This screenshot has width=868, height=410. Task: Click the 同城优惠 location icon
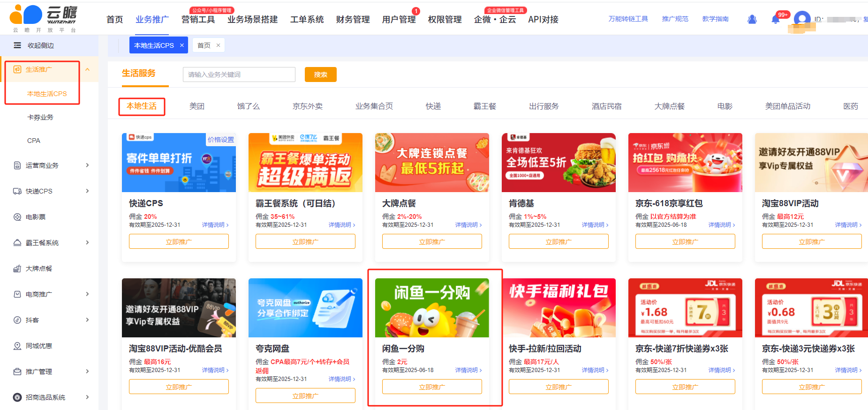point(17,346)
